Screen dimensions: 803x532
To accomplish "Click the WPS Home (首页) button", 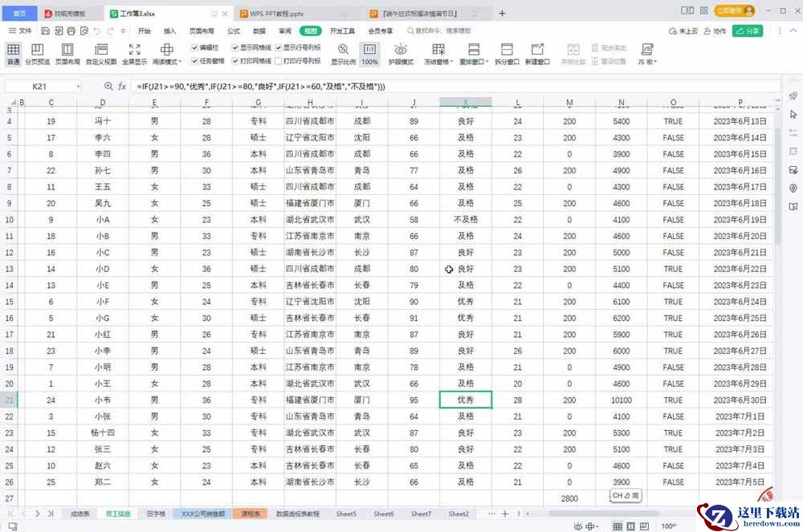I will 19,14.
